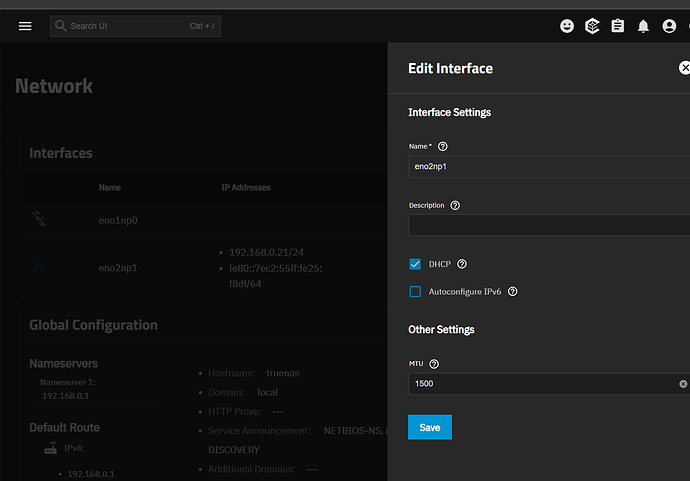Click the disconnected icon for eno1np0
Screen dimensions: 690x481
point(39,219)
